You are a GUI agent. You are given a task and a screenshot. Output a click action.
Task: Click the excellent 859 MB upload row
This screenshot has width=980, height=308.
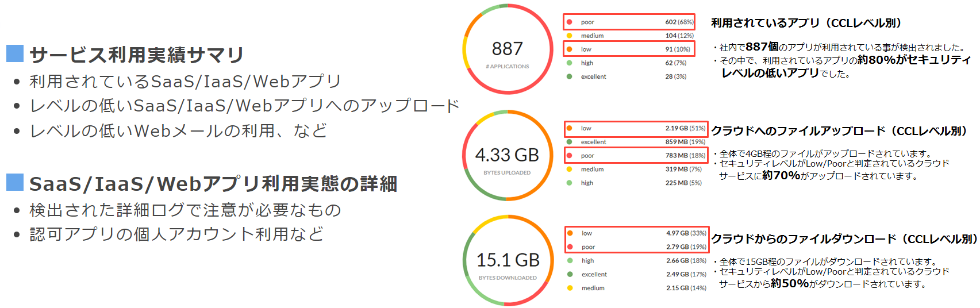636,142
